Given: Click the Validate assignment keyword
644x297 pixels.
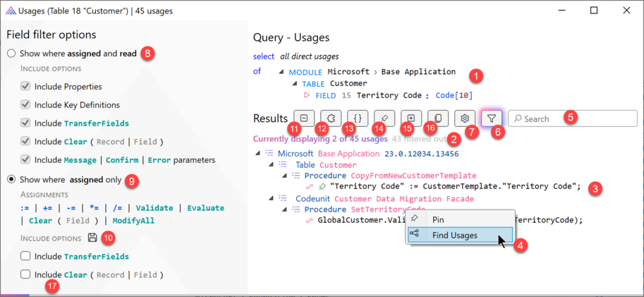Looking at the screenshot, I should pos(154,208).
